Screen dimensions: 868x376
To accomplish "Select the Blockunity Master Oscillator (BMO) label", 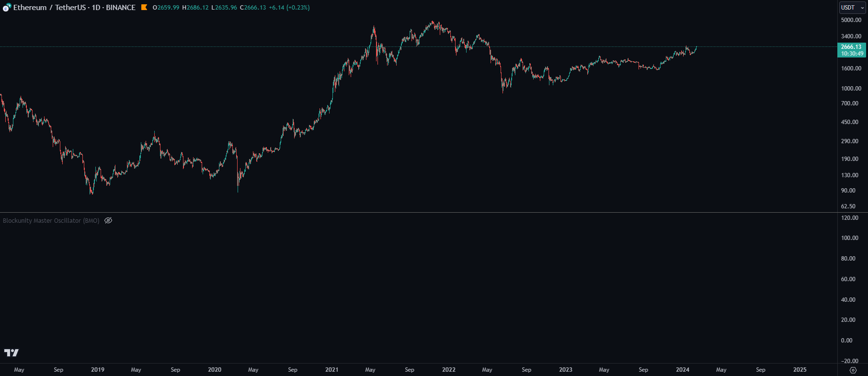I will [51, 221].
